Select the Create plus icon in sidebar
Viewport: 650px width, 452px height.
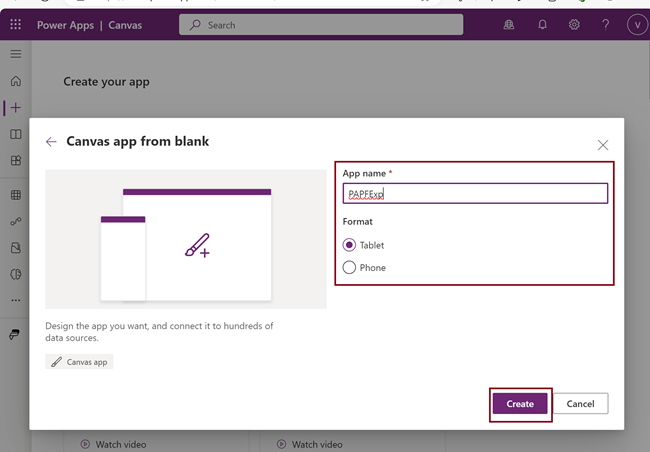(x=16, y=107)
